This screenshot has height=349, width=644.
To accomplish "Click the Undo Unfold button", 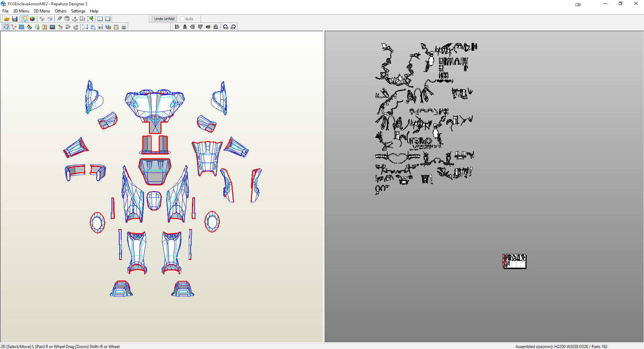I will [164, 19].
